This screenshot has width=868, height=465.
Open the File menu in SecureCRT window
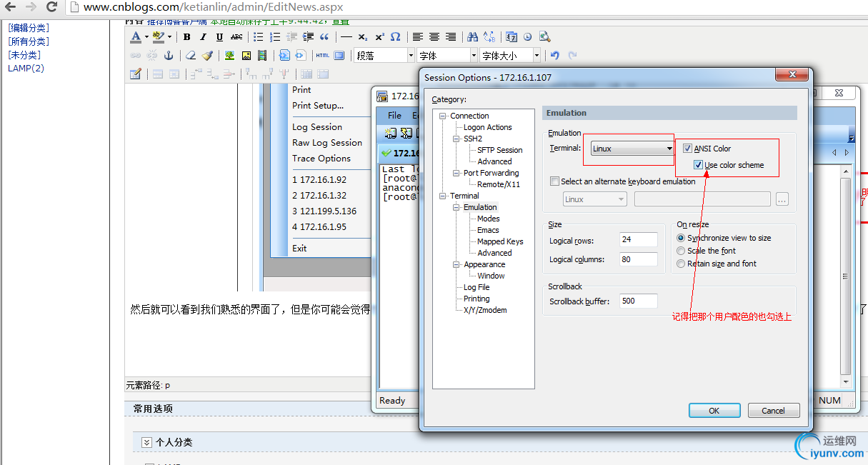tap(394, 115)
